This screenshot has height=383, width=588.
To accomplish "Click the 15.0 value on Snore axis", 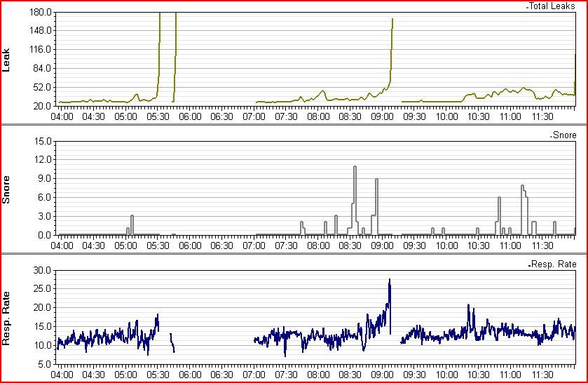I will [x=42, y=141].
